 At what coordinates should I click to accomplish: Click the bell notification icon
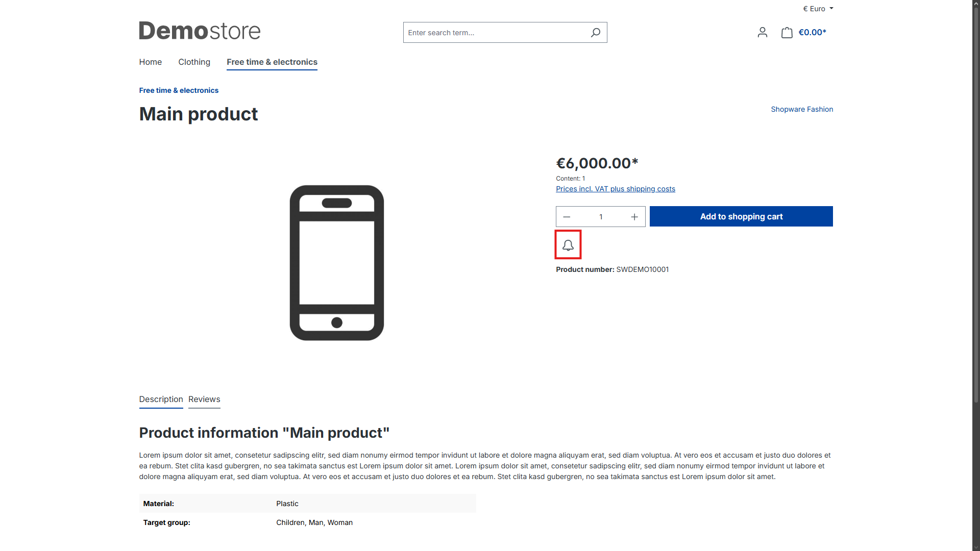coord(568,245)
